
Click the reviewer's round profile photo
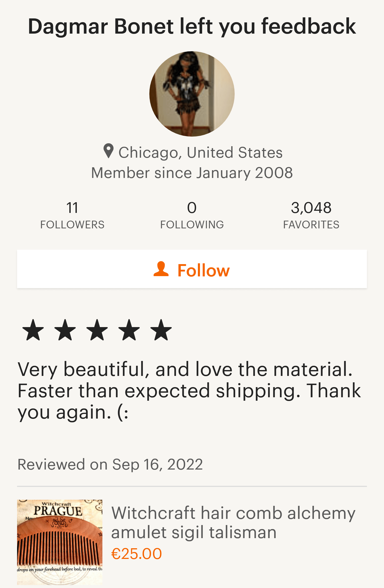(192, 94)
